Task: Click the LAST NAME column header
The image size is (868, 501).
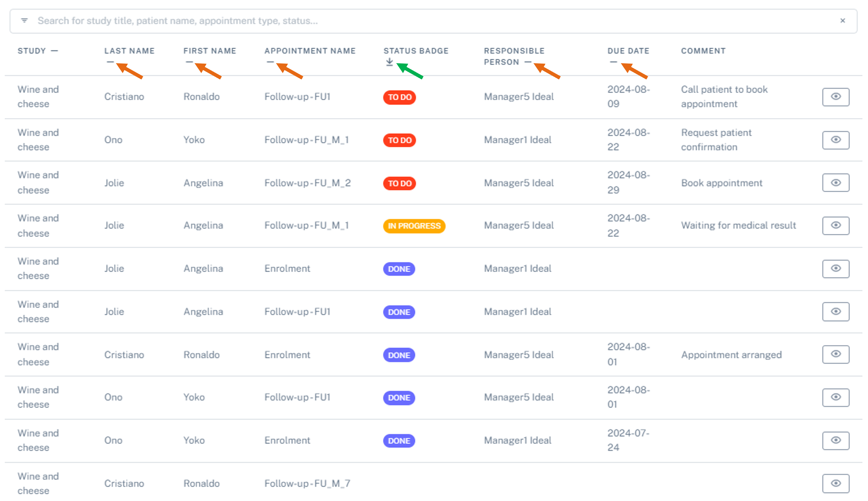Action: tap(130, 51)
